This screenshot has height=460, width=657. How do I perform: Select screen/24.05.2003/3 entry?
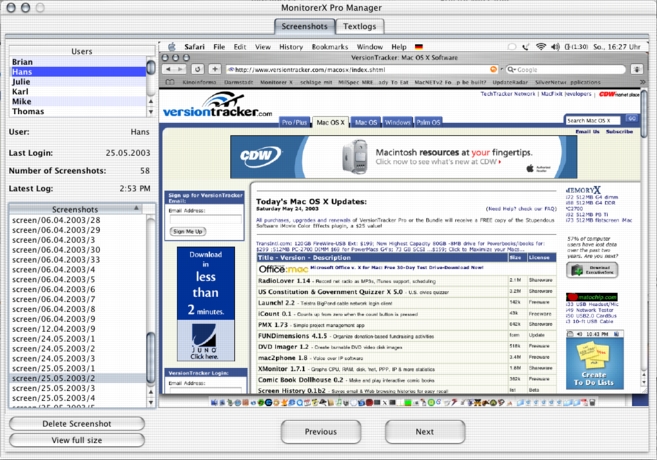(x=78, y=359)
